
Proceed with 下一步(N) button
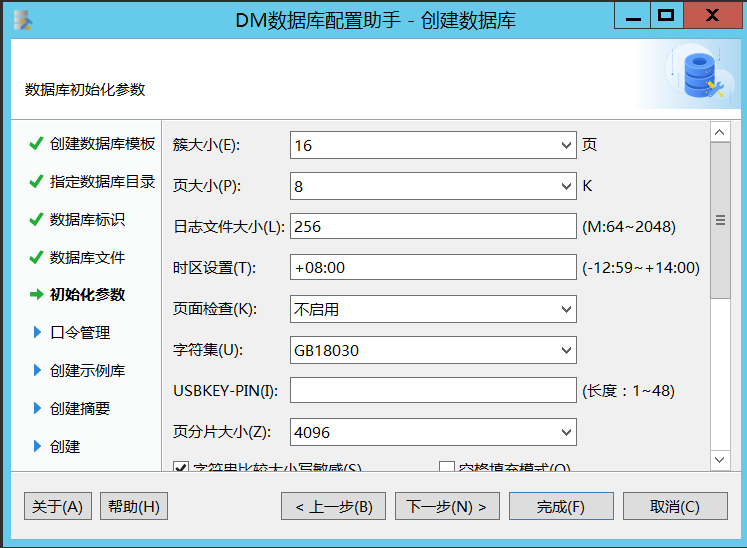click(x=447, y=506)
